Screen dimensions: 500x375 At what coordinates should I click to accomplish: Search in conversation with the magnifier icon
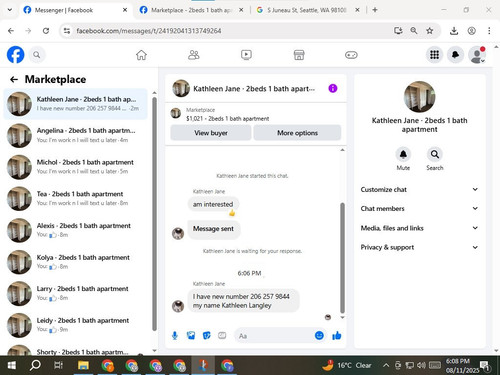pos(435,154)
